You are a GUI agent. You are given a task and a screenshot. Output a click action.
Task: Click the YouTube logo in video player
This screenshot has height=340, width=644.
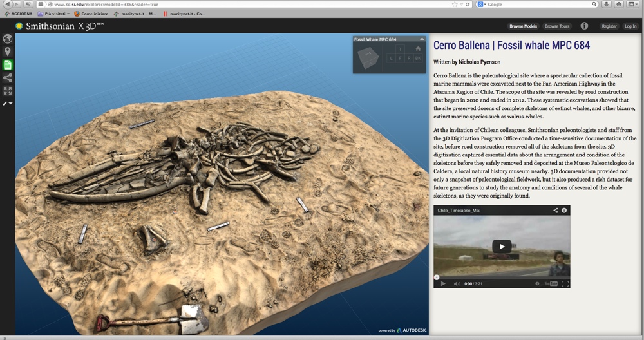[x=551, y=284]
